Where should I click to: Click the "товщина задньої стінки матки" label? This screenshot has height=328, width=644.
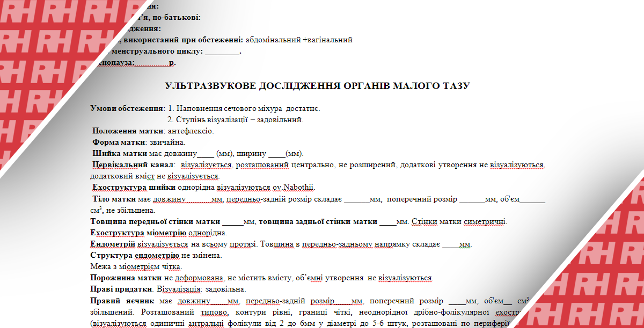tap(318, 221)
